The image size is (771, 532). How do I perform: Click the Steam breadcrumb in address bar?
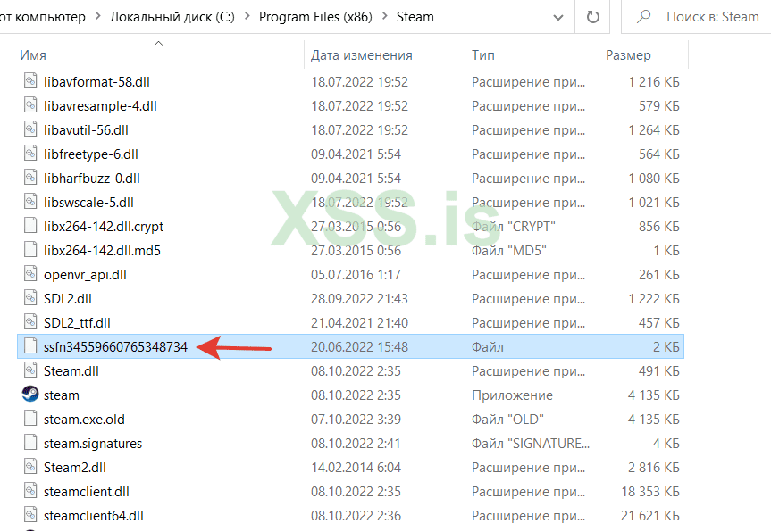[415, 17]
